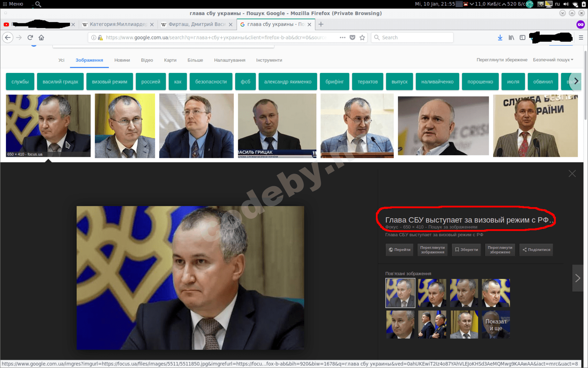Switch to the Новини search tab

coord(122,60)
